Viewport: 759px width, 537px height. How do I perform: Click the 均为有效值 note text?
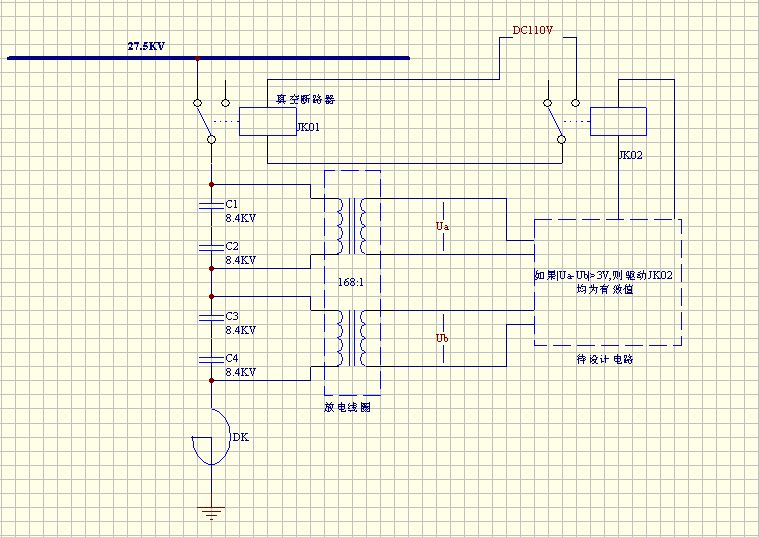point(605,290)
